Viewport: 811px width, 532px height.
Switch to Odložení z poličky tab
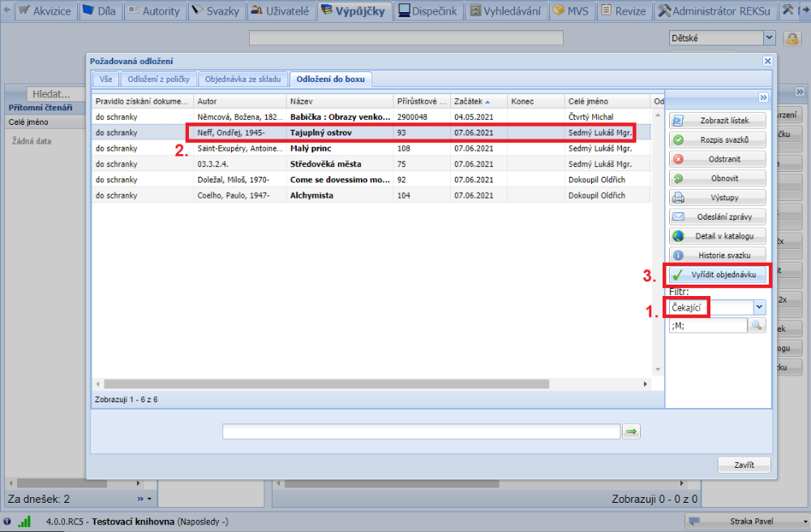click(159, 79)
